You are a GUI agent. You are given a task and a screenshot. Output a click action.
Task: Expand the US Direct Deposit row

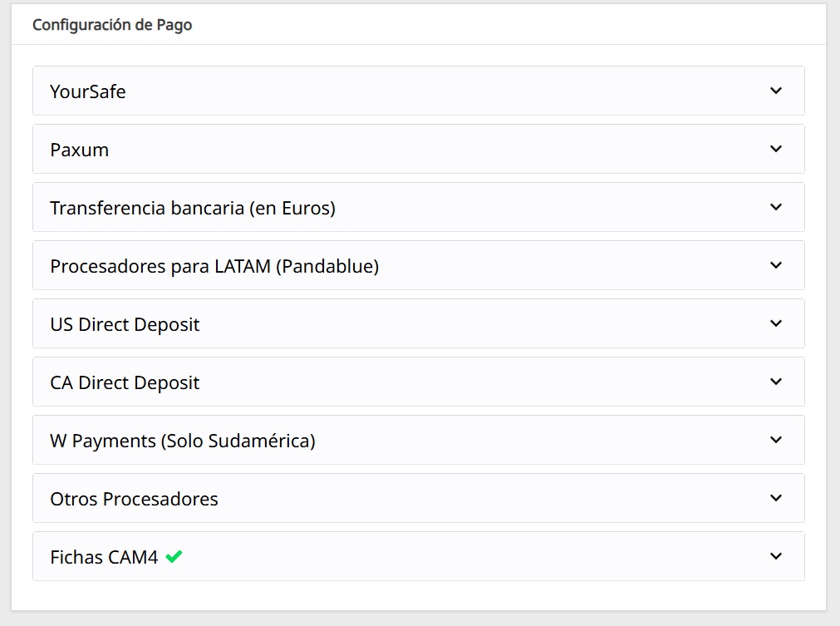click(x=419, y=323)
